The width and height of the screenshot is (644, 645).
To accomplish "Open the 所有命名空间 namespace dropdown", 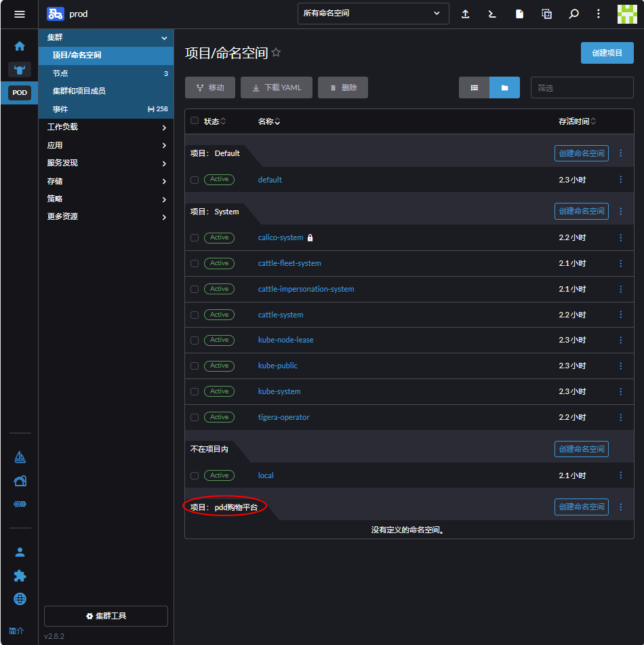I will [373, 14].
